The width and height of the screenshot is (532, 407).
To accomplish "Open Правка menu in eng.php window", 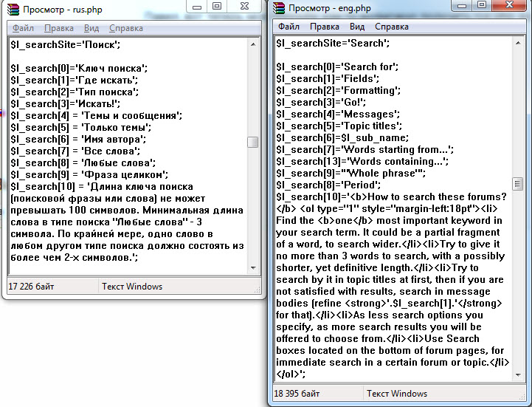I will (x=325, y=27).
